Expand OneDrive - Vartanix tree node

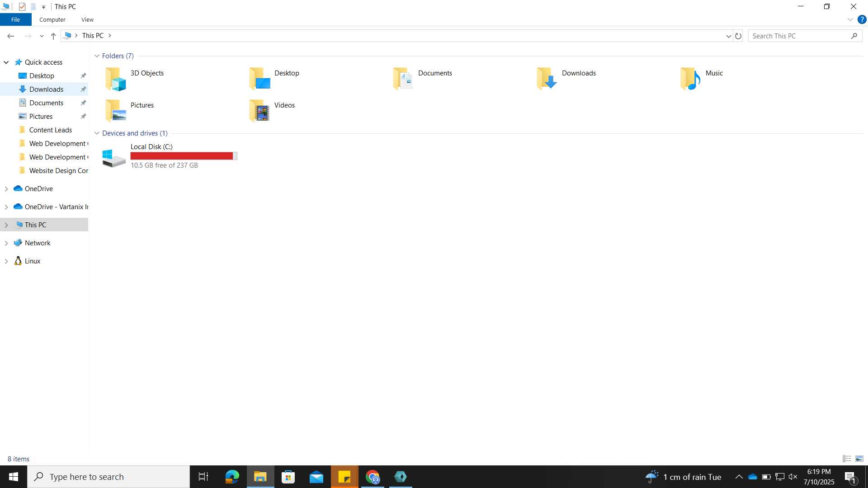coord(6,207)
